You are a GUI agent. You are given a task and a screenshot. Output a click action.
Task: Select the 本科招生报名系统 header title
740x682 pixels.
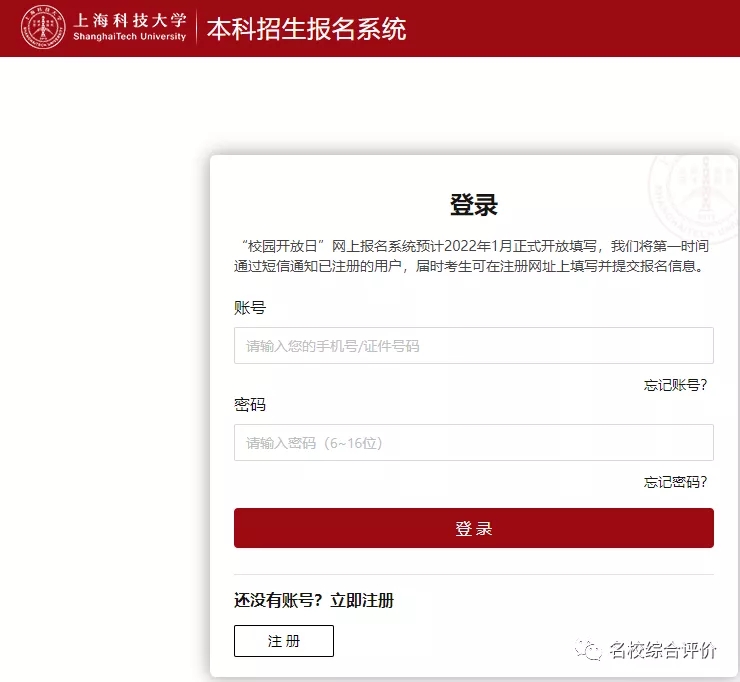[x=306, y=29]
